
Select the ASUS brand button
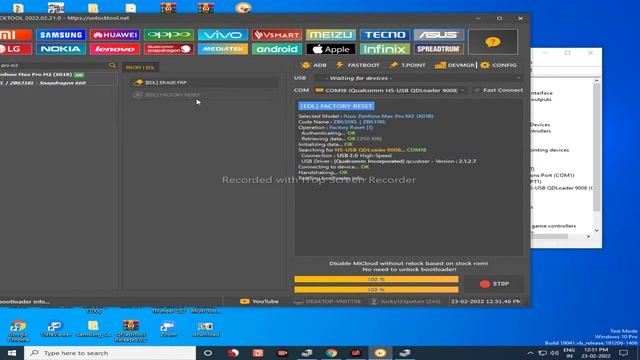439,35
